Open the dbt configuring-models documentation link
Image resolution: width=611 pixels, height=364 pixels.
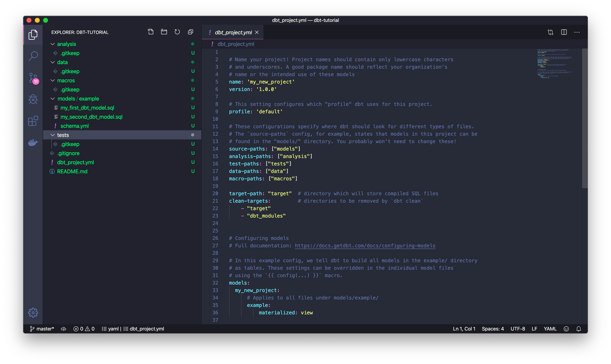click(x=365, y=245)
